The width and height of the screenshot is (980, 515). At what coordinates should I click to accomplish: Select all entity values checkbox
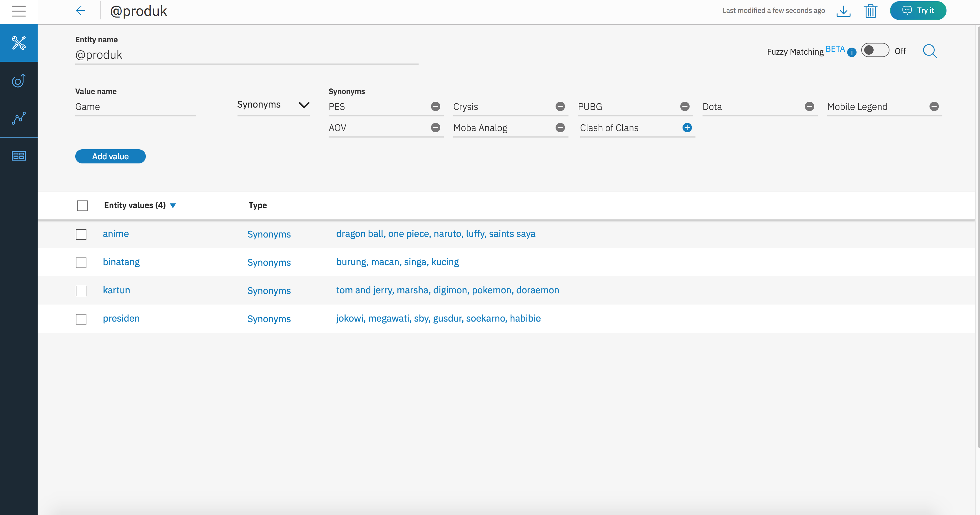point(82,206)
